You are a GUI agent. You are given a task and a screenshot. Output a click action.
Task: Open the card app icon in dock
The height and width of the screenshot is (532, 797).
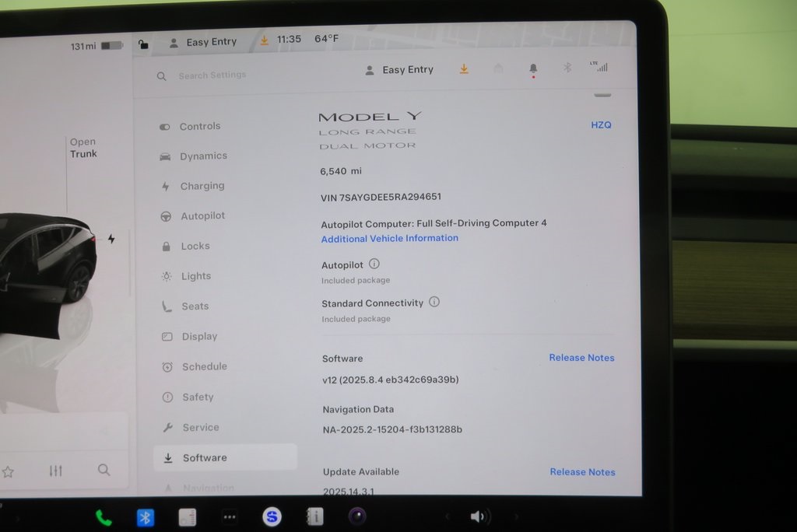tap(188, 518)
